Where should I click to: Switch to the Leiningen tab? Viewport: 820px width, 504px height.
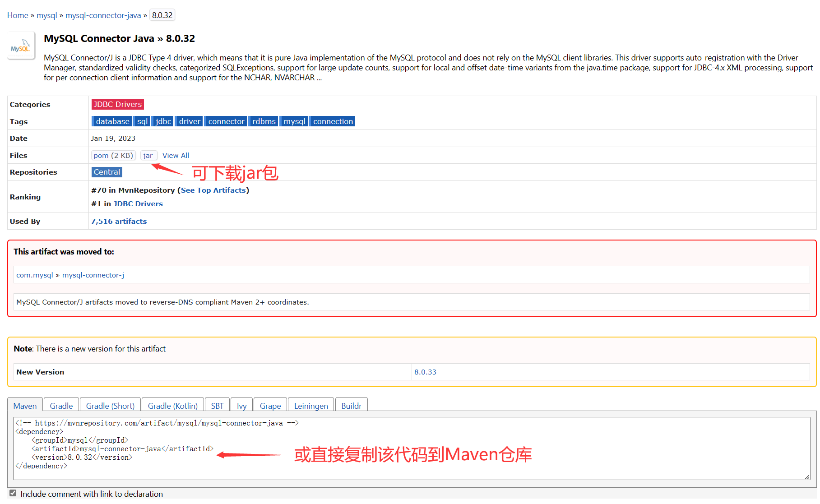coord(311,406)
